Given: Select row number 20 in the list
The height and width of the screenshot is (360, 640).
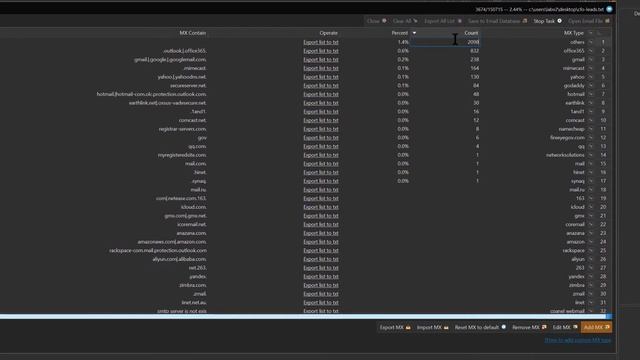Looking at the screenshot, I should click(x=603, y=207).
